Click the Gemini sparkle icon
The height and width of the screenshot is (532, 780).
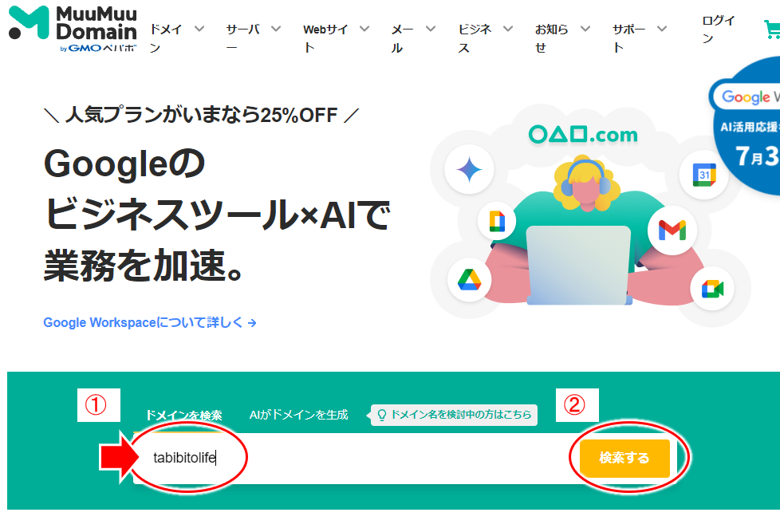click(469, 170)
